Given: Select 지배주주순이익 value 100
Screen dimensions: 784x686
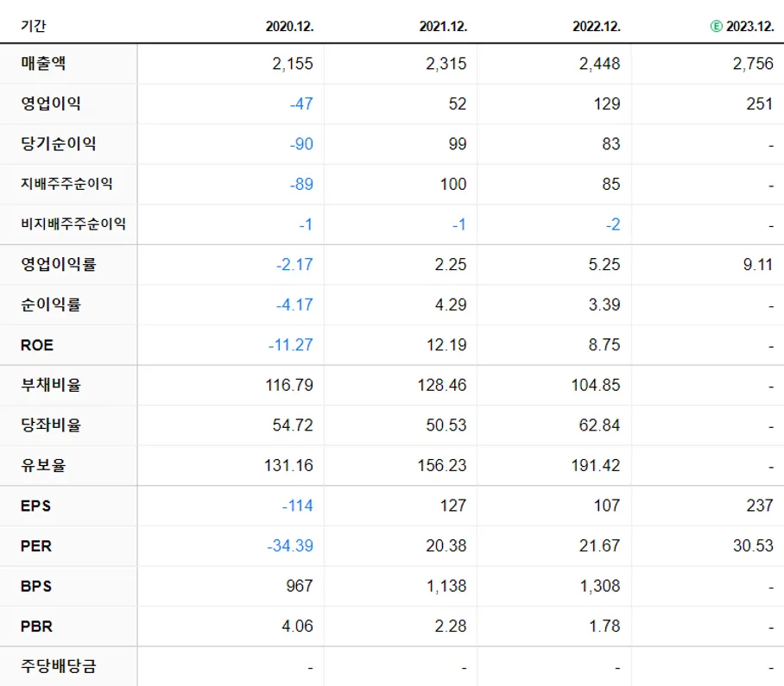Looking at the screenshot, I should coord(453,185).
